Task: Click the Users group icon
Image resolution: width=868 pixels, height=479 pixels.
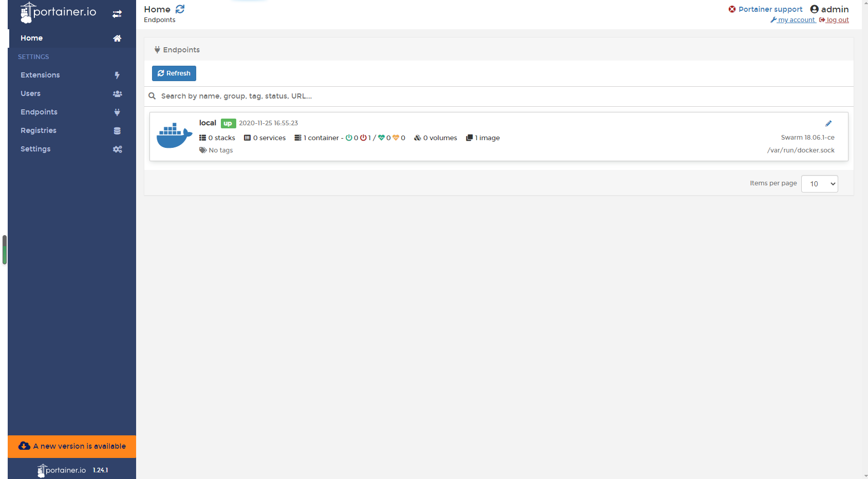Action: click(117, 94)
